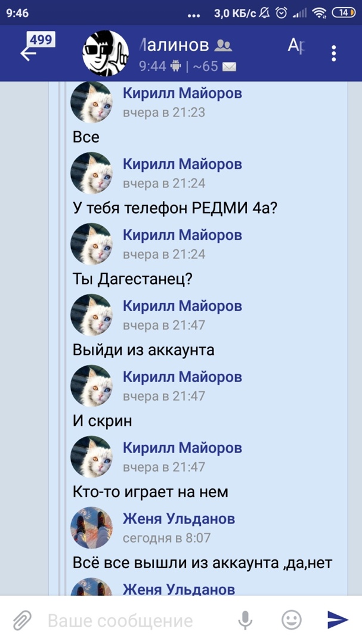
Task: Tap the paperclip attachment icon
Action: coord(22,620)
